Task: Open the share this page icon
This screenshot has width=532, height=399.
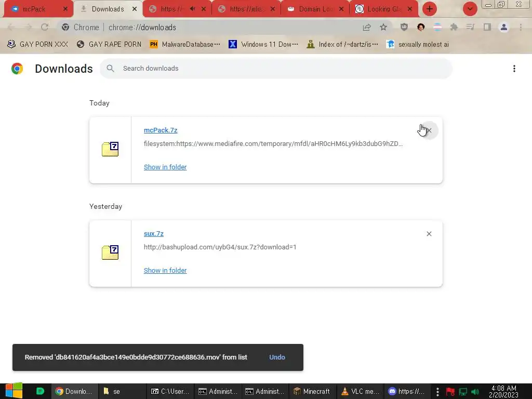Action: pos(366,27)
